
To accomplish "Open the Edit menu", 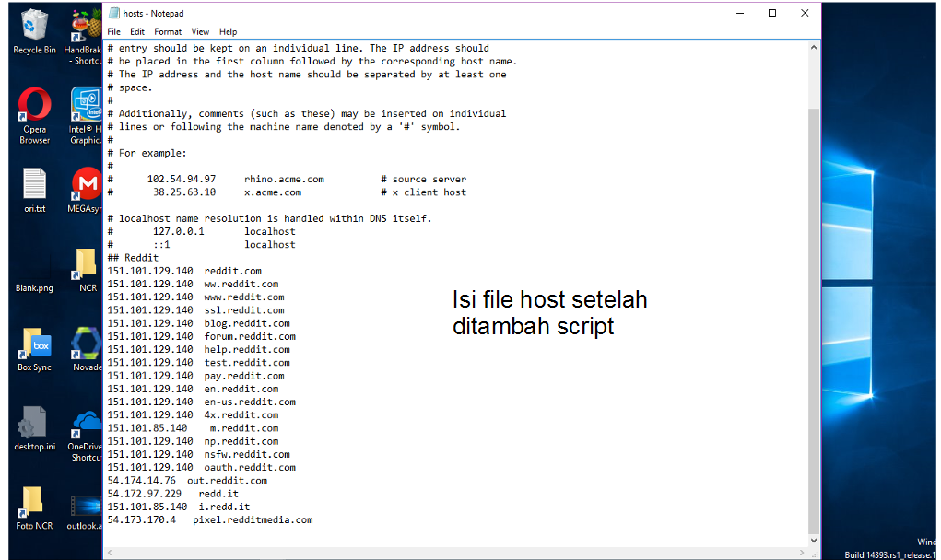I will click(136, 31).
